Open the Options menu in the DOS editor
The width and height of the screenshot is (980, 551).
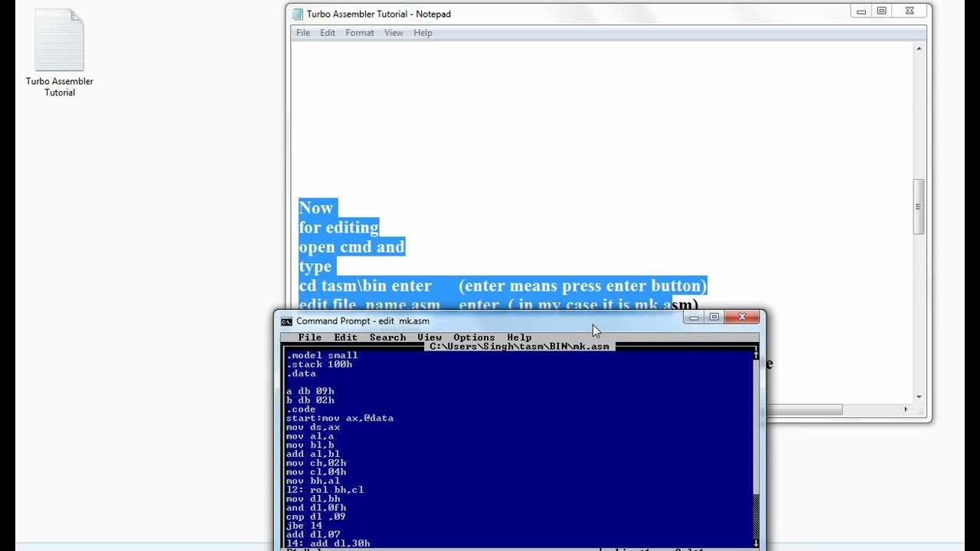point(474,337)
